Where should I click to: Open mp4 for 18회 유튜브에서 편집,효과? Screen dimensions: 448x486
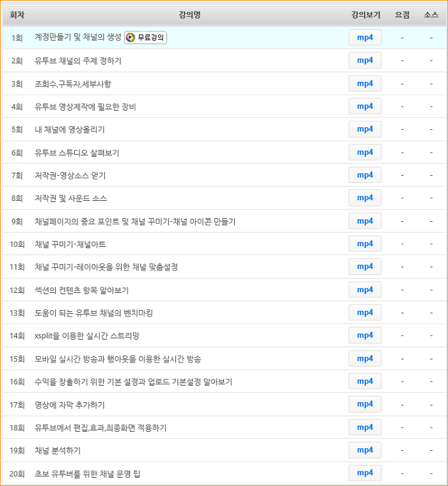coord(365,428)
